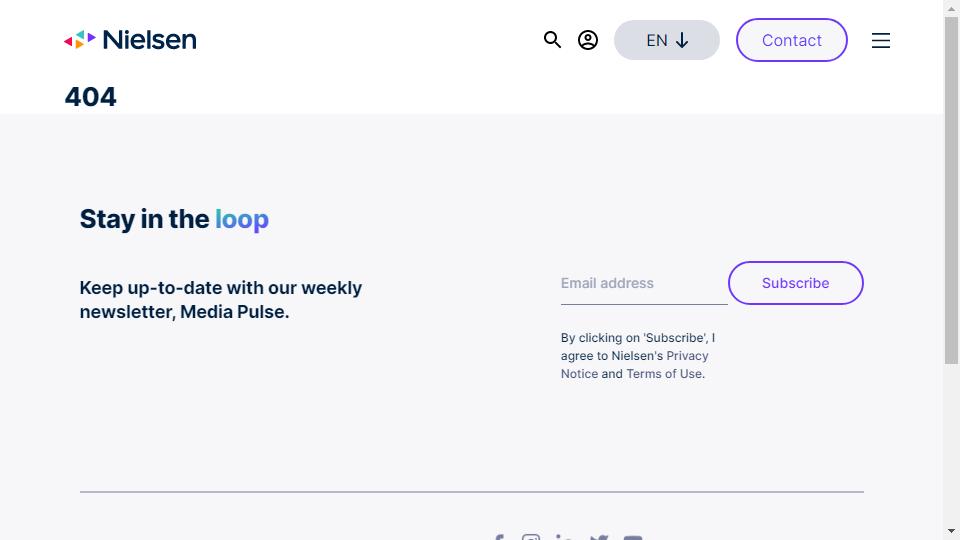Open the hamburger menu

pos(881,40)
